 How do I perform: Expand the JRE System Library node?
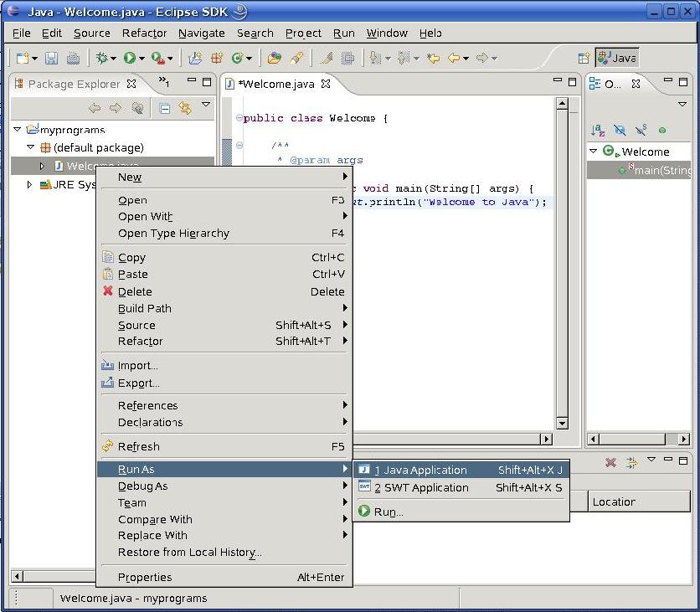pos(29,184)
